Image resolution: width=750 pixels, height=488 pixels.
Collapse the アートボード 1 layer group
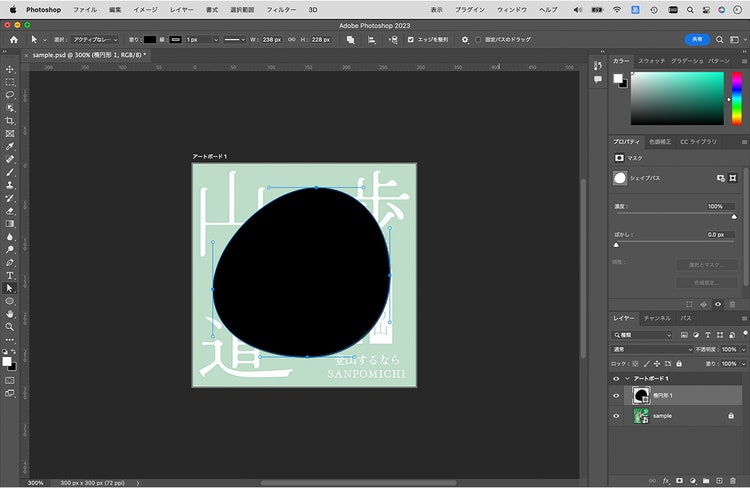pyautogui.click(x=627, y=378)
